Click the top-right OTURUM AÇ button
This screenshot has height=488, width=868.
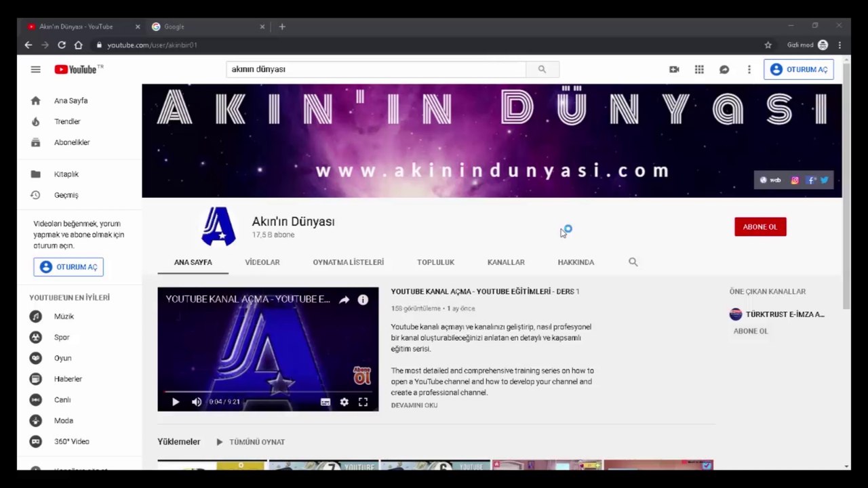799,69
